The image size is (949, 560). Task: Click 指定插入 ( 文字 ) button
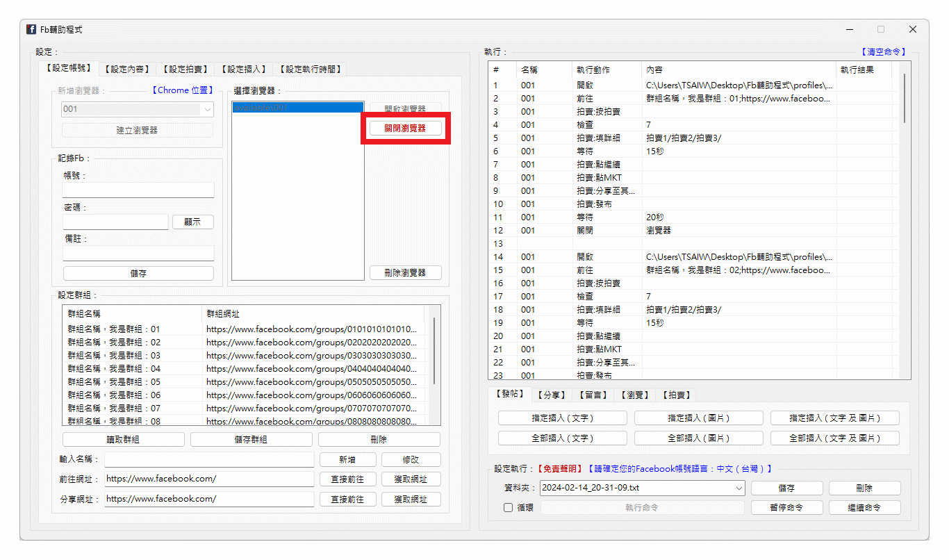[x=563, y=418]
